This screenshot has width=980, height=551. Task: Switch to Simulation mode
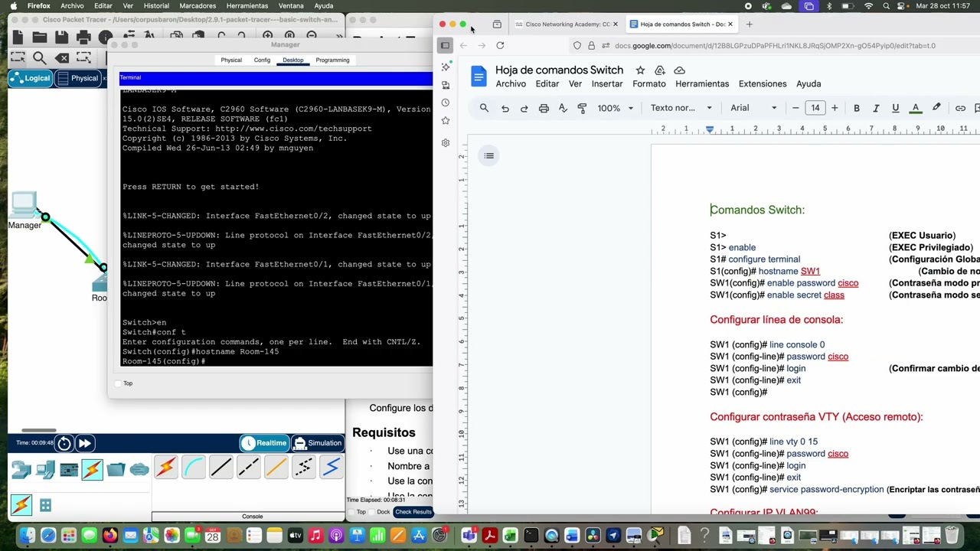point(317,443)
